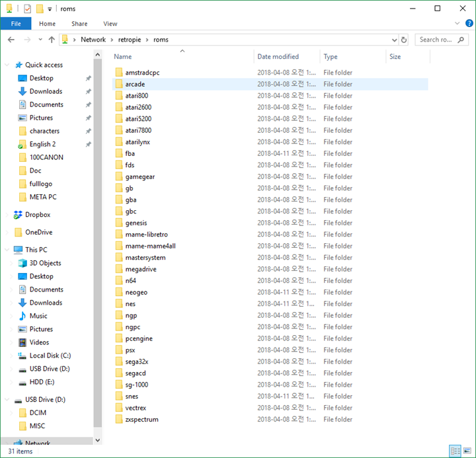Sort by the Date modified column header

coord(278,57)
